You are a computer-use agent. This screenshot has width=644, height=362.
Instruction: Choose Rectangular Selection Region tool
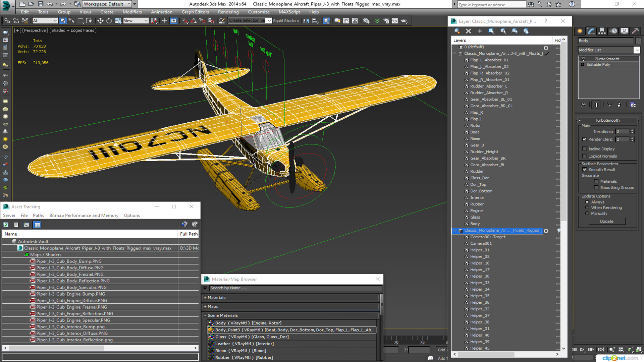(x=80, y=21)
